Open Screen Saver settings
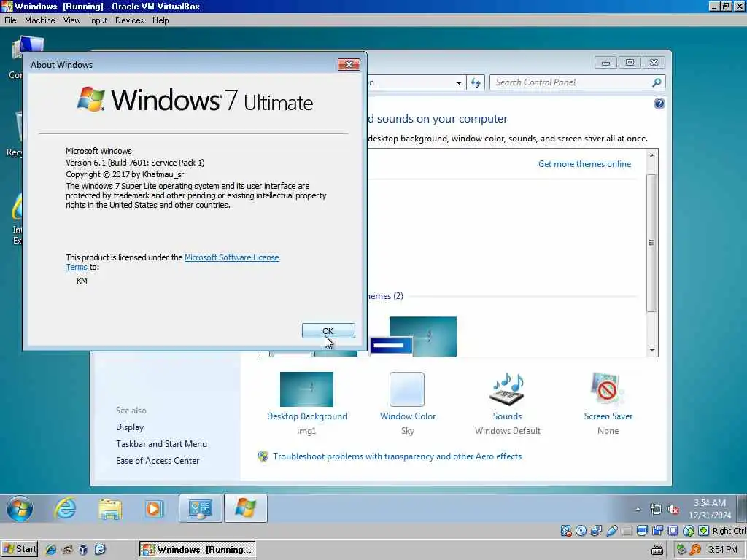This screenshot has height=560, width=747. pyautogui.click(x=608, y=404)
